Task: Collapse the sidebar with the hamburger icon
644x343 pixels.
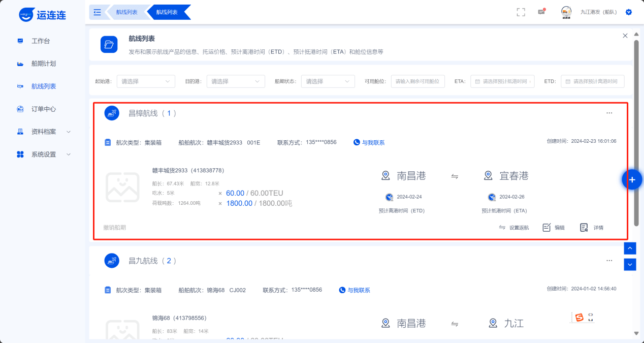Action: pos(98,12)
